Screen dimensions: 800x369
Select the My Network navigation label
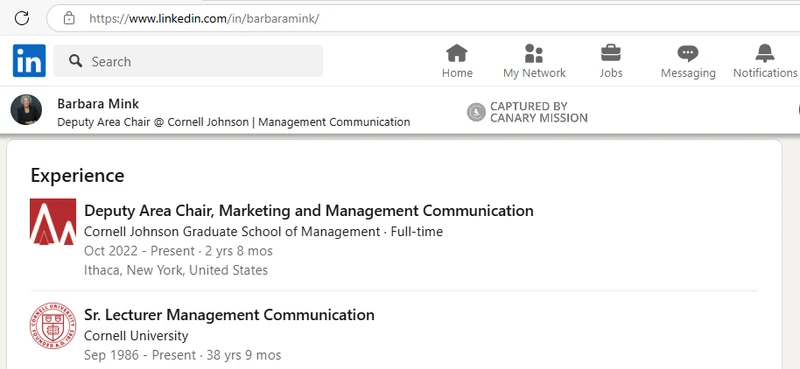[x=534, y=73]
